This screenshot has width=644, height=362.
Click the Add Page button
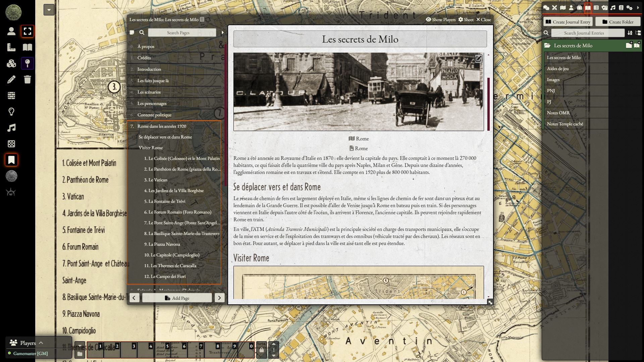[177, 298]
